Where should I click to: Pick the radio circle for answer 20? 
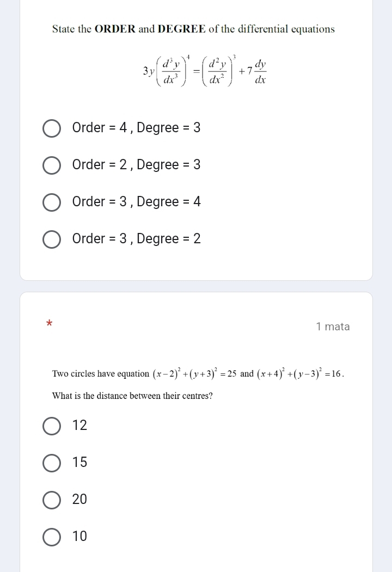tap(52, 500)
